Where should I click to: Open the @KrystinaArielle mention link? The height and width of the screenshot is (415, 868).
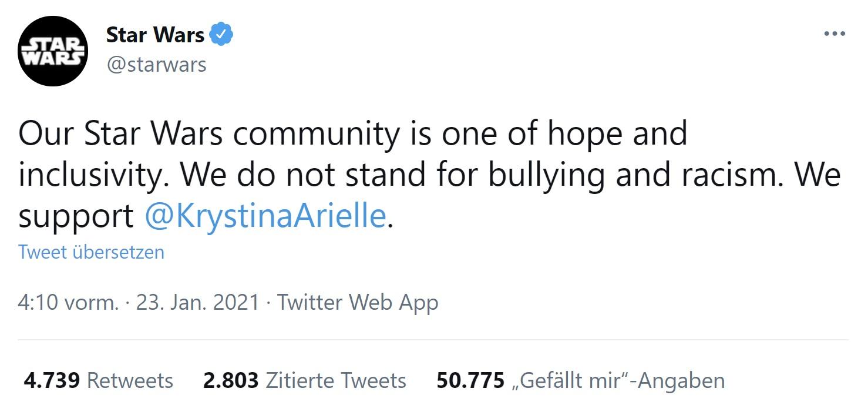point(265,216)
